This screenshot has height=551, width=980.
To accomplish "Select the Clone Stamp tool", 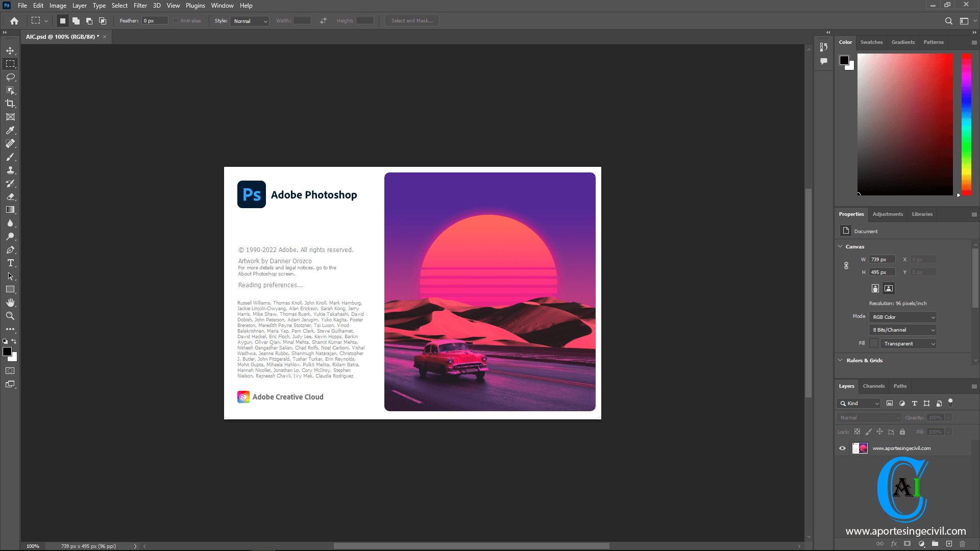I will pyautogui.click(x=10, y=170).
